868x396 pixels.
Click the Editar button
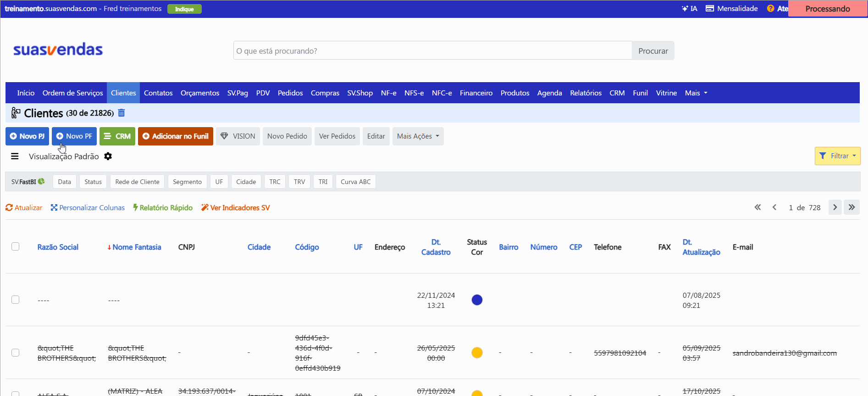pyautogui.click(x=376, y=136)
